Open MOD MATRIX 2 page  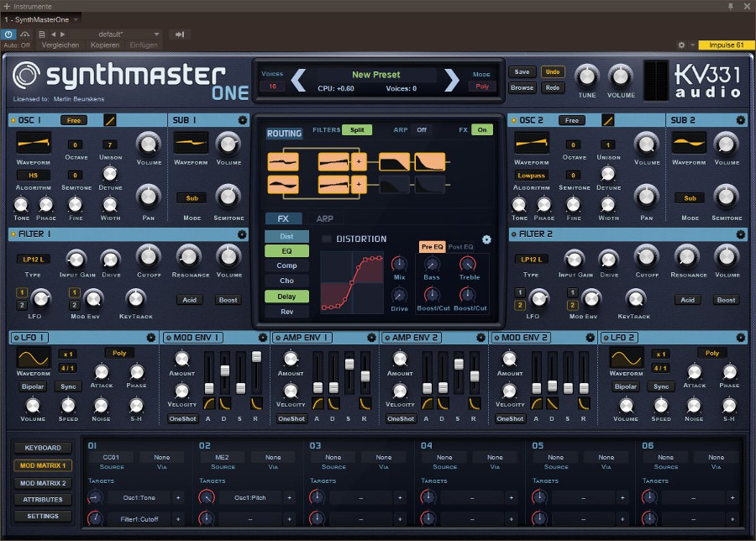[x=43, y=483]
